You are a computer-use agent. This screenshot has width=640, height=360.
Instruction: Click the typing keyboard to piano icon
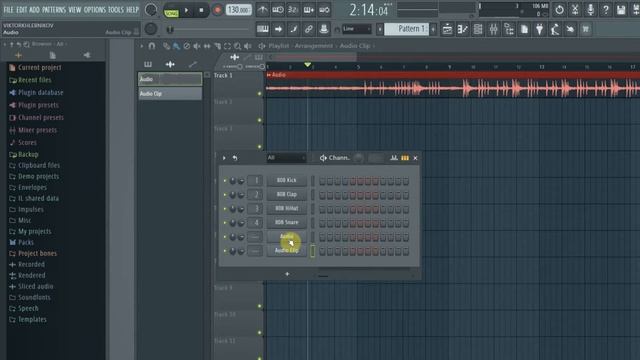click(262, 29)
